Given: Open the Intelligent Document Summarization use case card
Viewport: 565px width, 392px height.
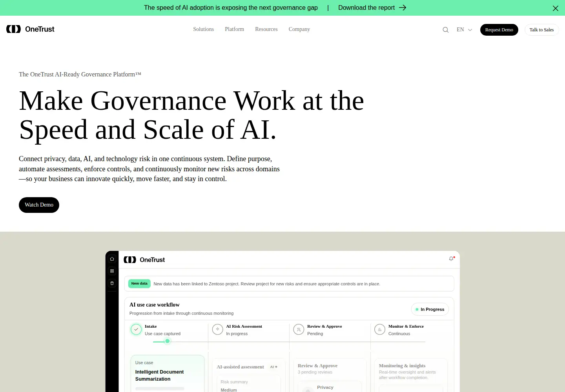Looking at the screenshot, I should 168,374.
